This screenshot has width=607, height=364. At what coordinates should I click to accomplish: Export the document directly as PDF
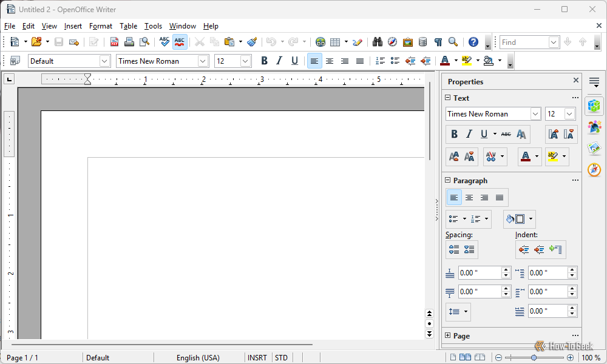tap(114, 42)
